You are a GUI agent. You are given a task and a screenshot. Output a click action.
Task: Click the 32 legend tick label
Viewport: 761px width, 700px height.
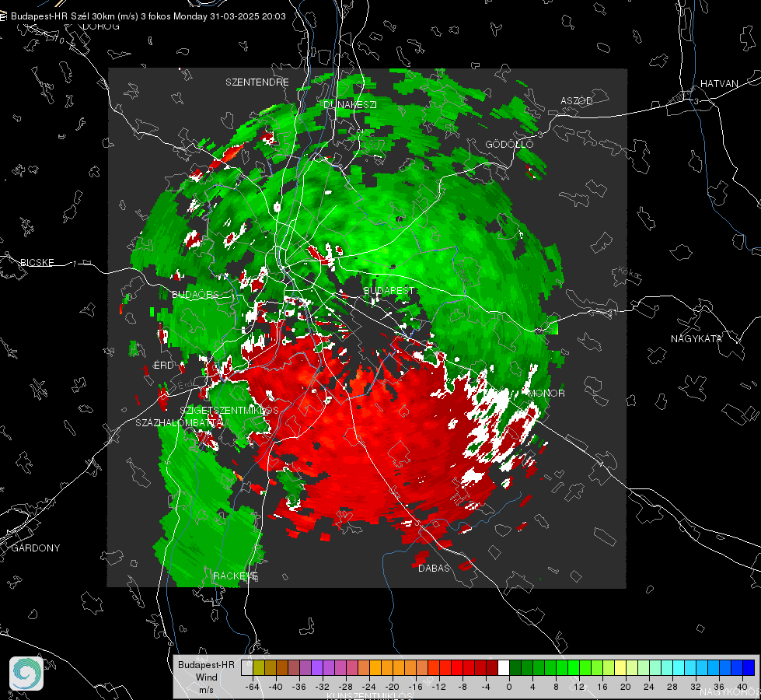point(696,687)
